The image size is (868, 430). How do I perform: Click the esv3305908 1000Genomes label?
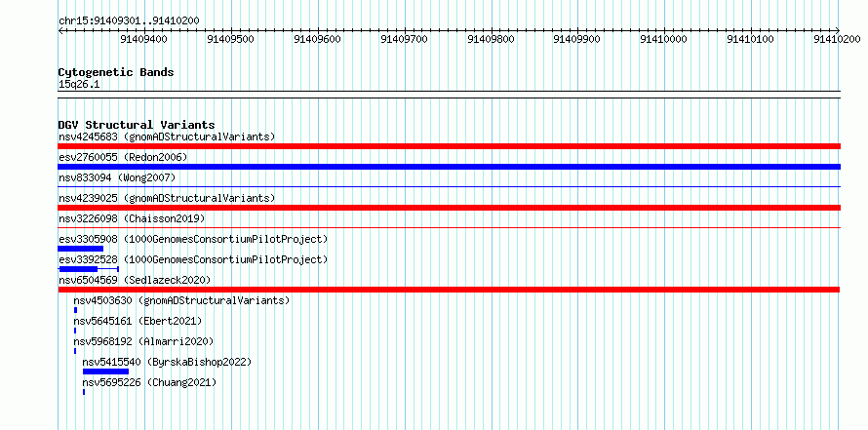pyautogui.click(x=193, y=239)
